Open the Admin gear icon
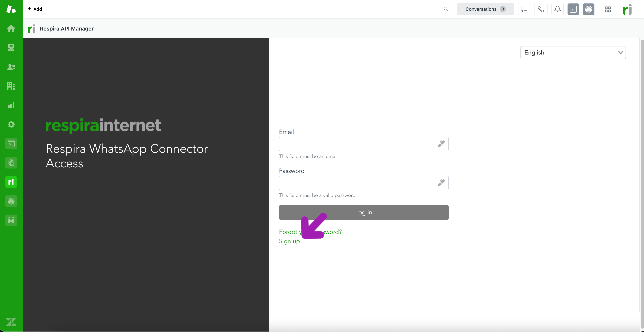The image size is (644, 332). [11, 124]
